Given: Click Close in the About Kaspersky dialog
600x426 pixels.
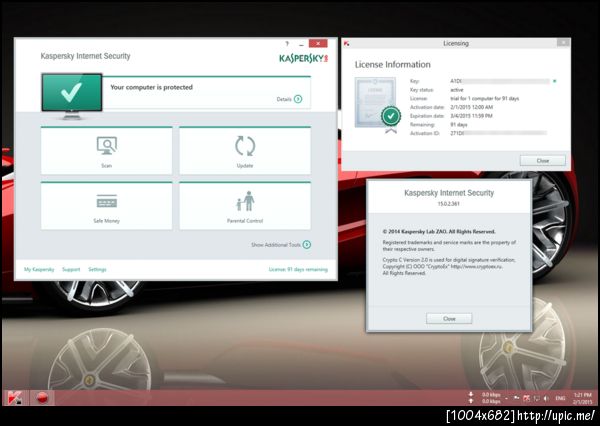Looking at the screenshot, I should click(449, 318).
